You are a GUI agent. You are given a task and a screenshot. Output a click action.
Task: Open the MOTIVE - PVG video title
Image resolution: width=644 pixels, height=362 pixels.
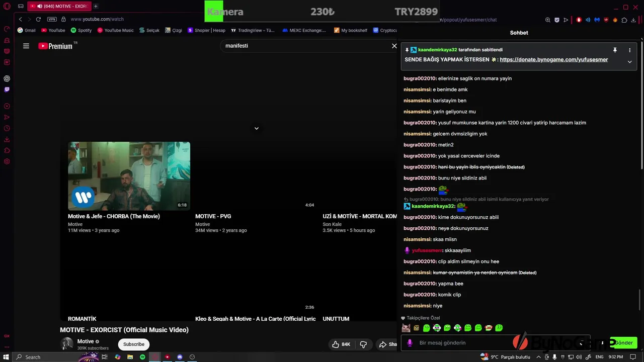click(213, 216)
